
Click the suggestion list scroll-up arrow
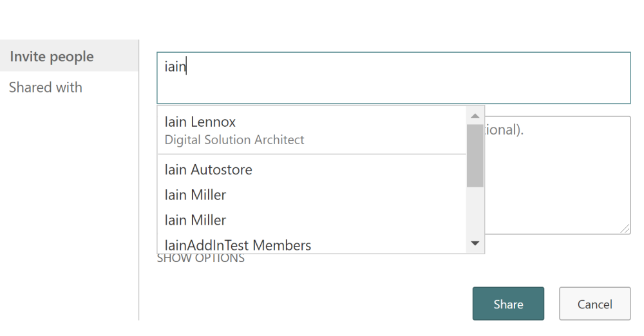[x=475, y=116]
